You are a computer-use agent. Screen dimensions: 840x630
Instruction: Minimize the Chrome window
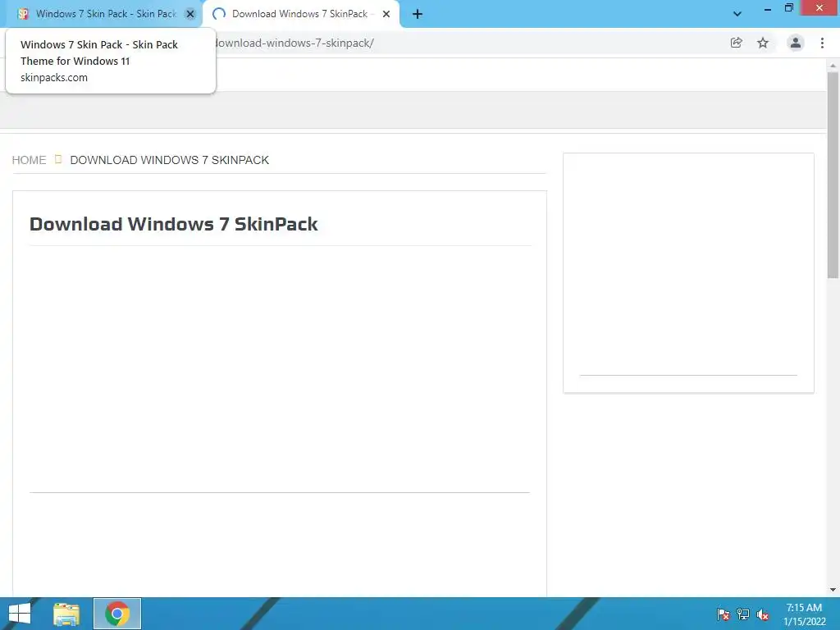[768, 8]
